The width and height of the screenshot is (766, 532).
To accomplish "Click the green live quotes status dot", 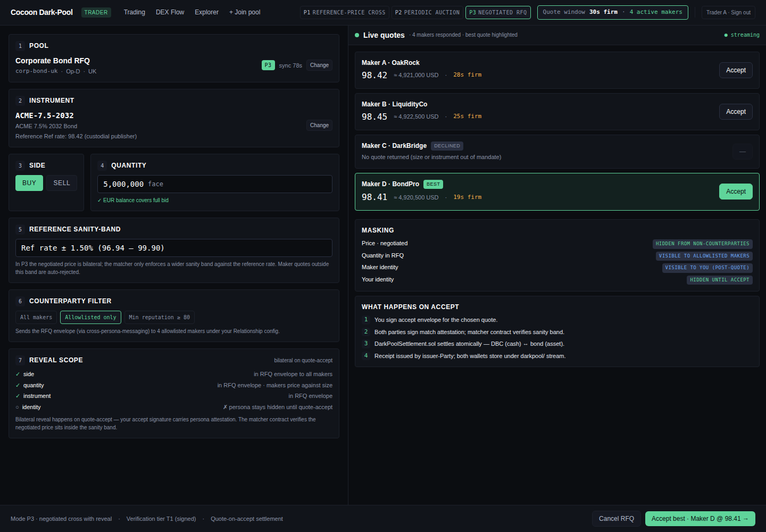I will coord(357,35).
